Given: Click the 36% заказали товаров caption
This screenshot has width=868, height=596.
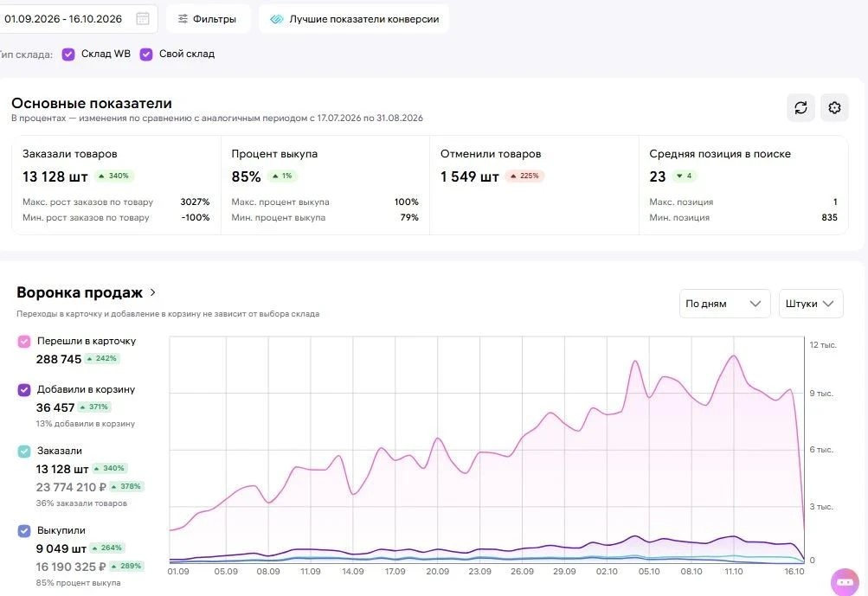Looking at the screenshot, I should point(81,503).
